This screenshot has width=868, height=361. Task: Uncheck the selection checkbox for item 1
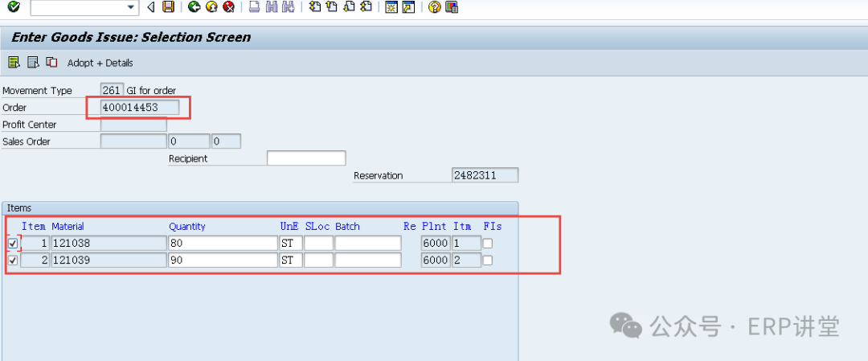coord(12,243)
